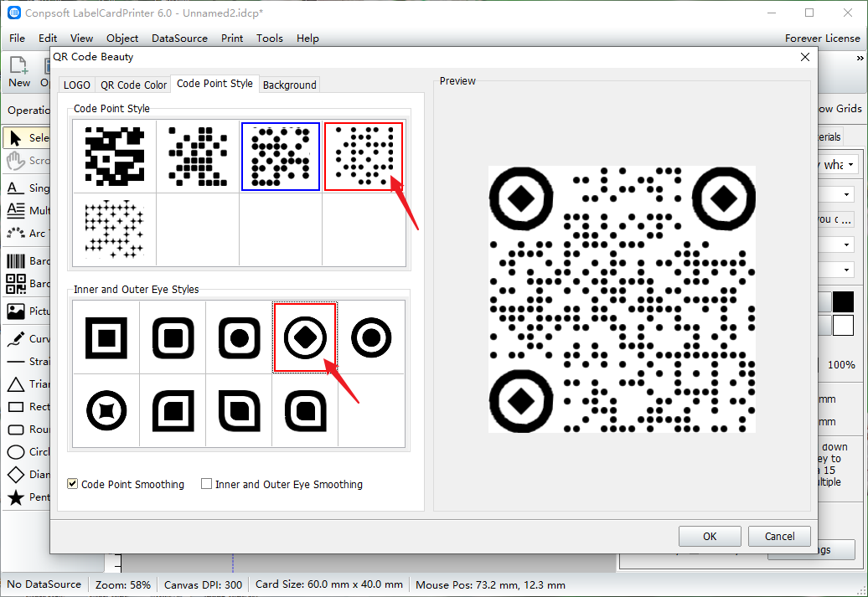Click the No DataSource status entry
Screen dimensions: 868x597
pyautogui.click(x=44, y=584)
